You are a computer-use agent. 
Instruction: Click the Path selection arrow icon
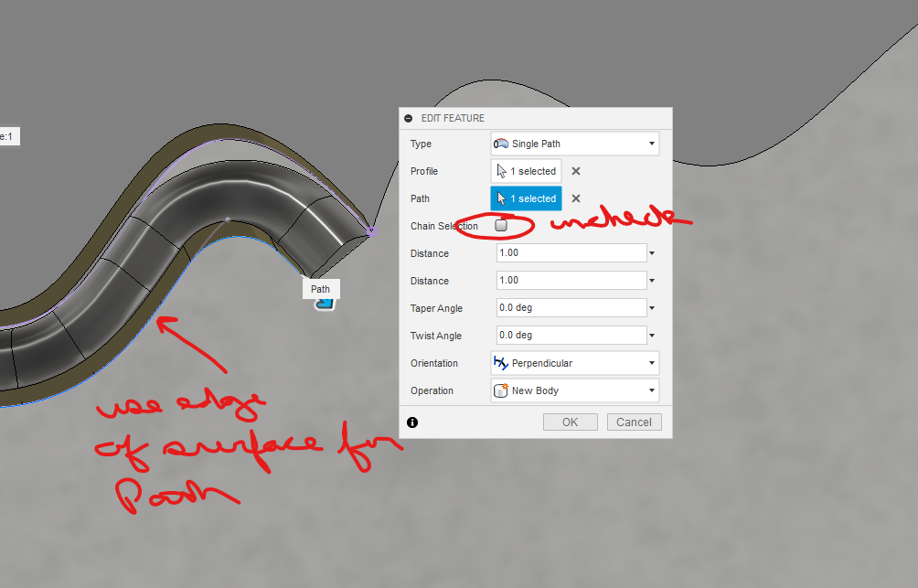coord(503,198)
